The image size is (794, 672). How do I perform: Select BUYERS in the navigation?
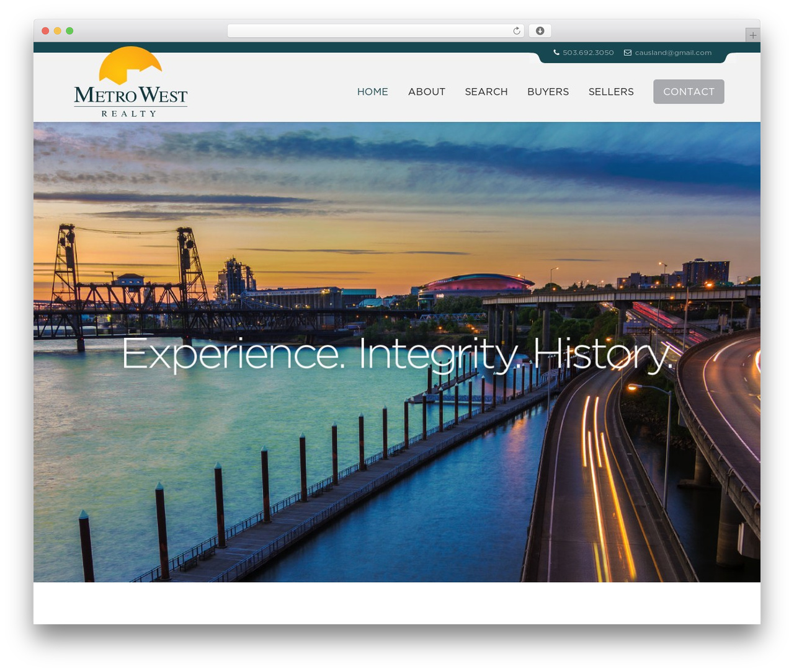(548, 92)
